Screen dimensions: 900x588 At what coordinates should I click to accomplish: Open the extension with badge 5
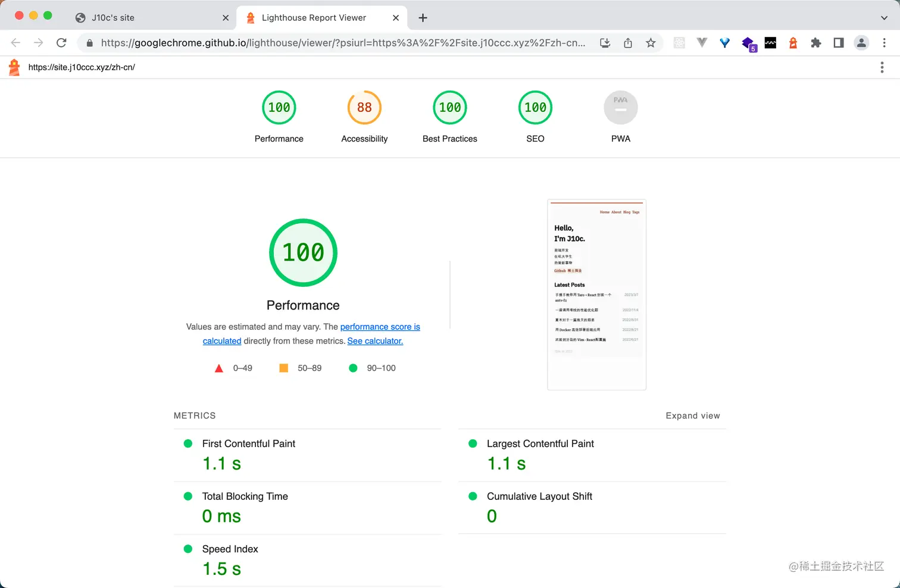pos(748,43)
